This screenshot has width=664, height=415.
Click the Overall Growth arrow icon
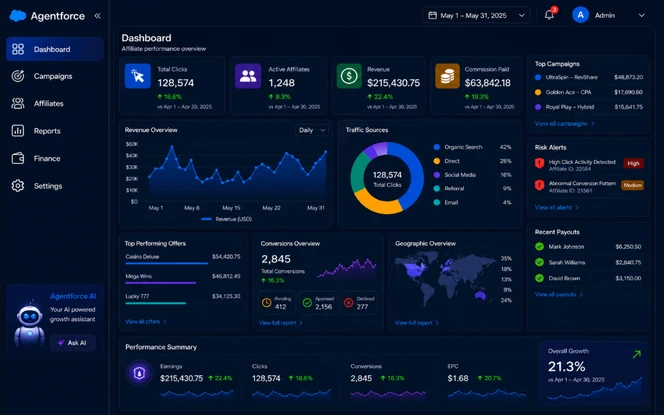pos(636,354)
